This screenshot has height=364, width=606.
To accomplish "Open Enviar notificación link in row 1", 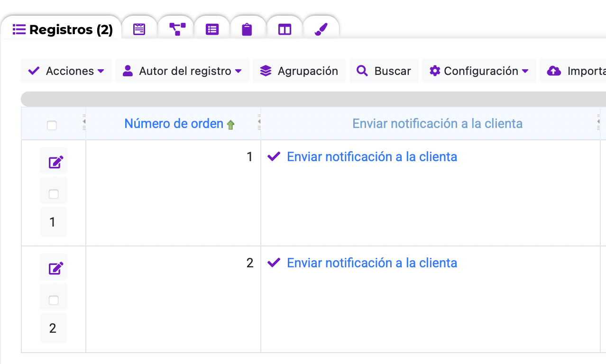I will pyautogui.click(x=372, y=157).
